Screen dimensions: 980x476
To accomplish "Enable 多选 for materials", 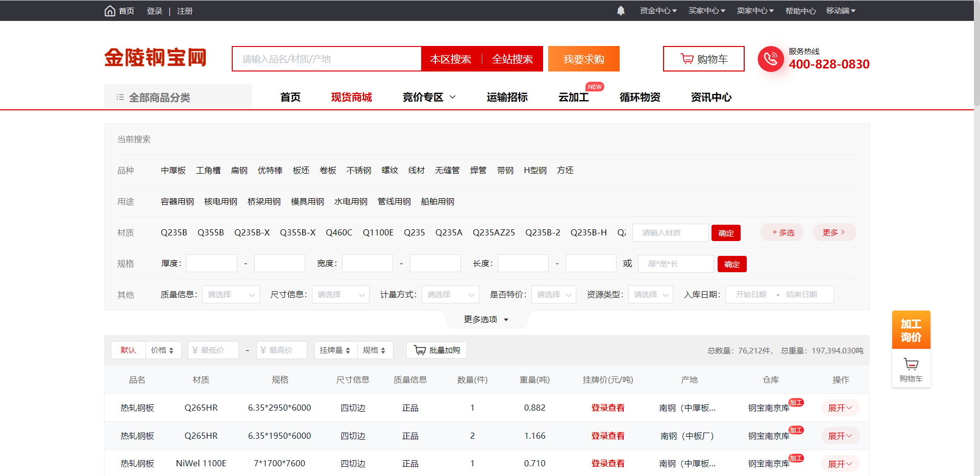I will [x=782, y=232].
